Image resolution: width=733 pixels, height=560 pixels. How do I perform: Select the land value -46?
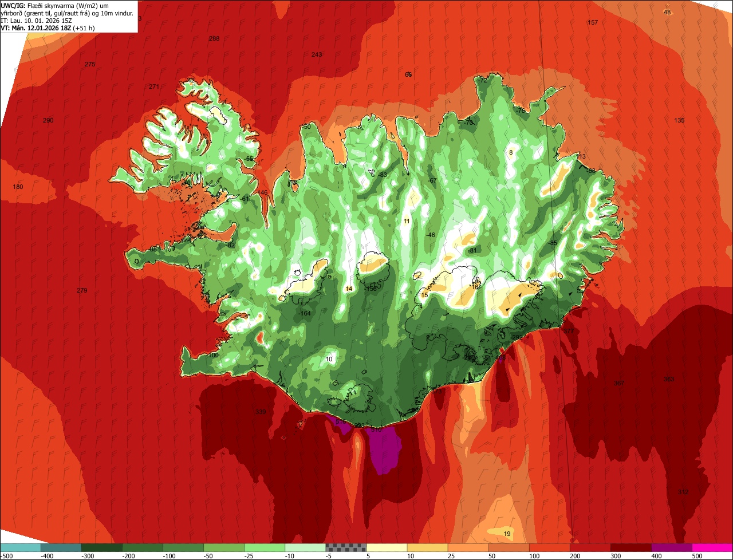[x=431, y=235]
